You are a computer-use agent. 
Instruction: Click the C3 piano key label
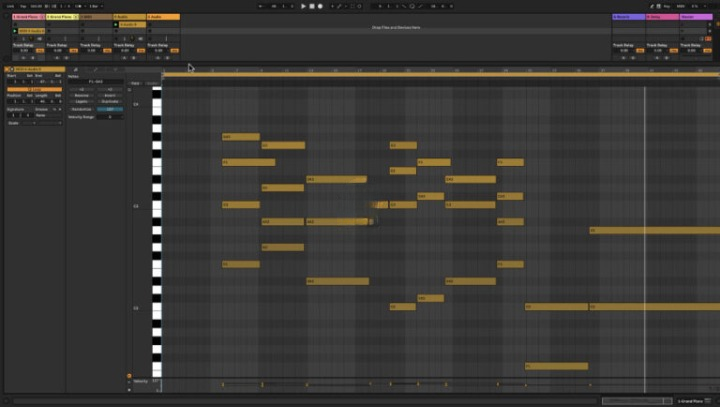pyautogui.click(x=136, y=206)
